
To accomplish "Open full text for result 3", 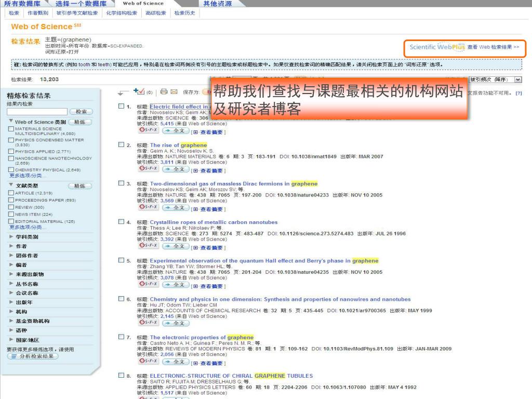I will tap(176, 208).
